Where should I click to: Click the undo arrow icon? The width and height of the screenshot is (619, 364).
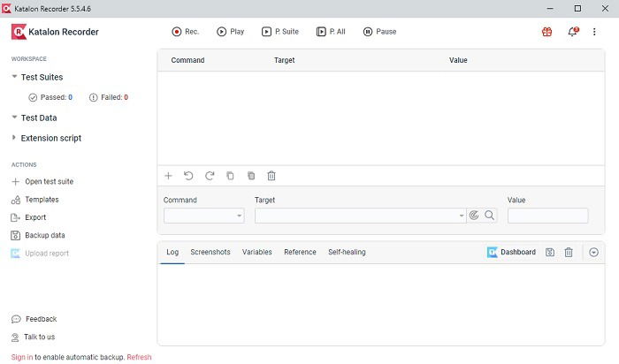(x=188, y=176)
